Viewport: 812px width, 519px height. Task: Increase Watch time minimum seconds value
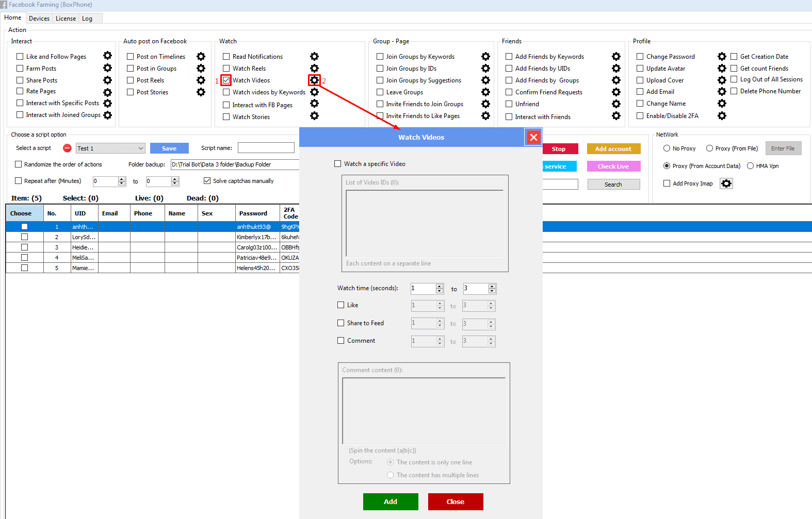tap(440, 286)
